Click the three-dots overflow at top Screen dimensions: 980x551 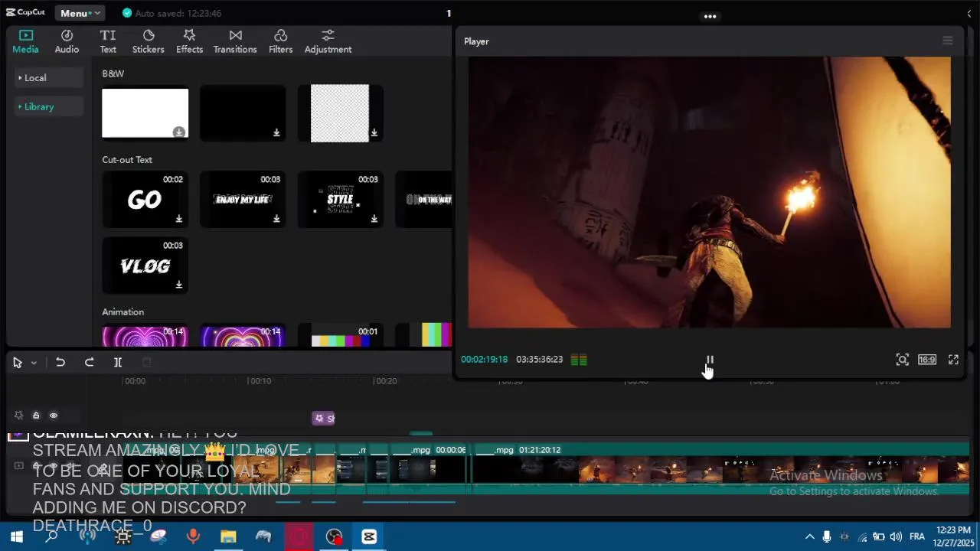tap(710, 16)
